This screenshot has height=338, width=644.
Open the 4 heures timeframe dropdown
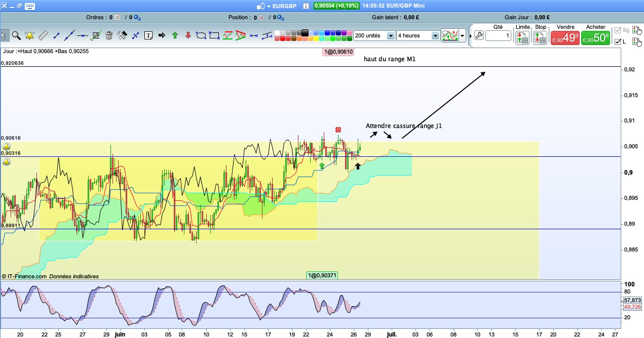tap(435, 36)
